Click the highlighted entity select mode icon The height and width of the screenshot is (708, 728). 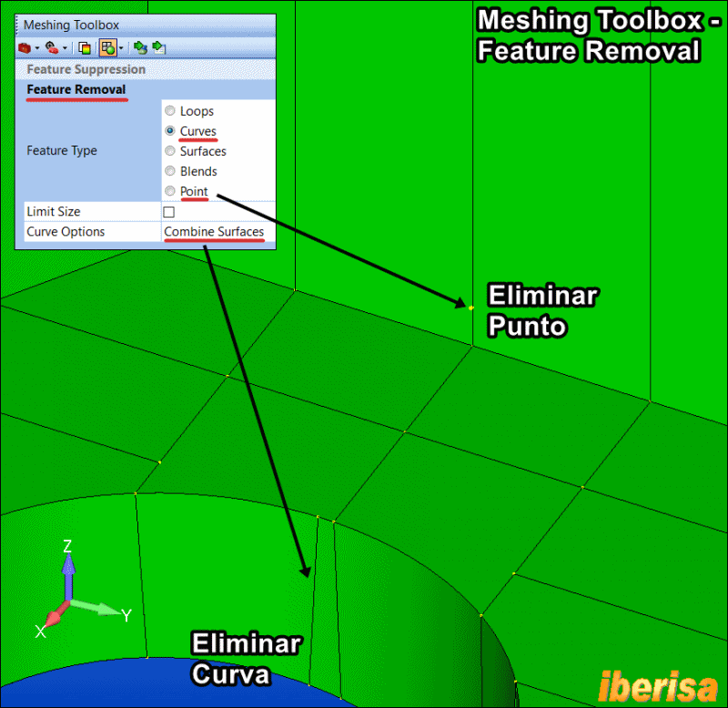[108, 48]
